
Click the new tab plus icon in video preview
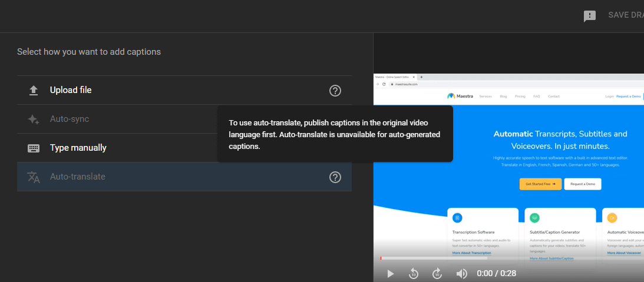[x=421, y=77]
